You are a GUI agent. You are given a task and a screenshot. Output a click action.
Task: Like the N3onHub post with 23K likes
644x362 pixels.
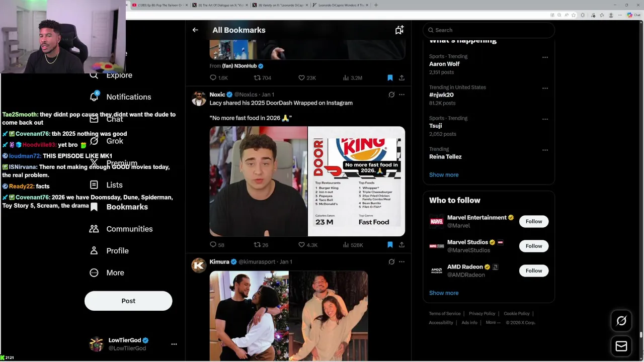point(307,78)
